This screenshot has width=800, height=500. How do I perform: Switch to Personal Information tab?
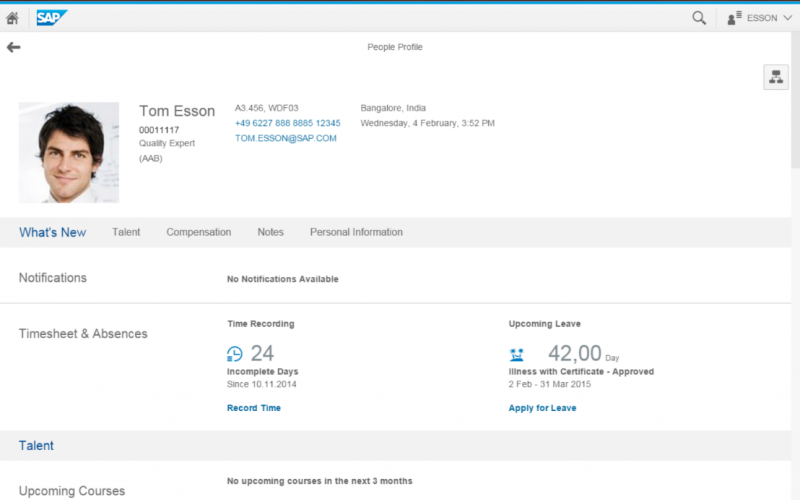click(356, 232)
